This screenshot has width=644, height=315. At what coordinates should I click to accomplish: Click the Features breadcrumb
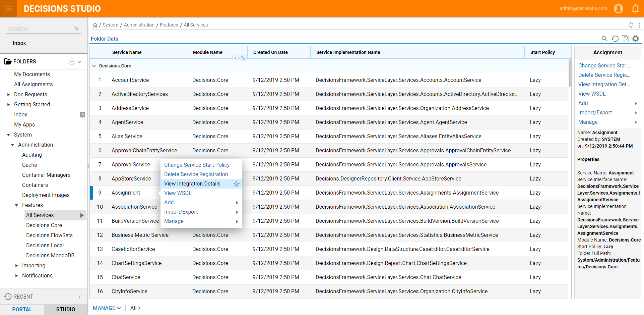pyautogui.click(x=169, y=25)
